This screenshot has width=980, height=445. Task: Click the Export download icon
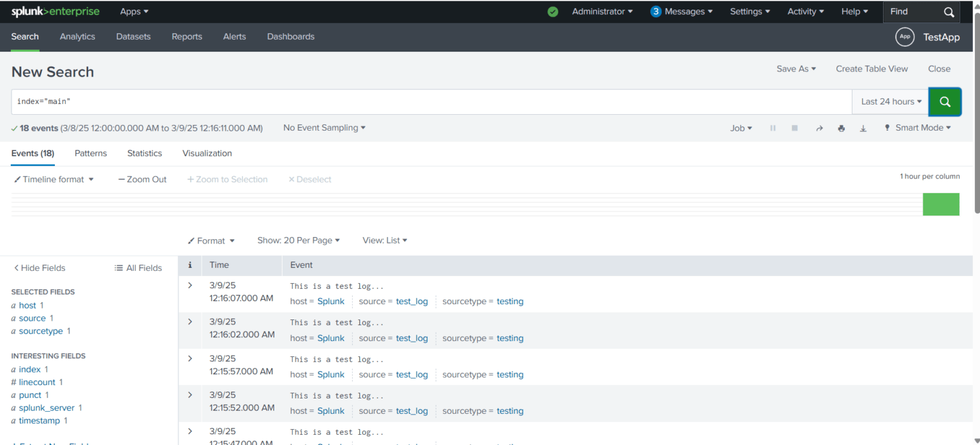click(863, 128)
